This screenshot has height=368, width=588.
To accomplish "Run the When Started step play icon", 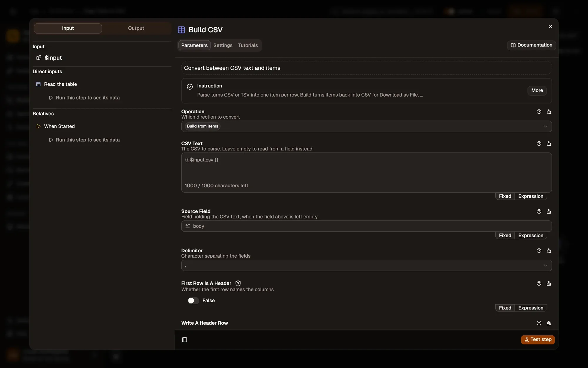I will pos(51,140).
